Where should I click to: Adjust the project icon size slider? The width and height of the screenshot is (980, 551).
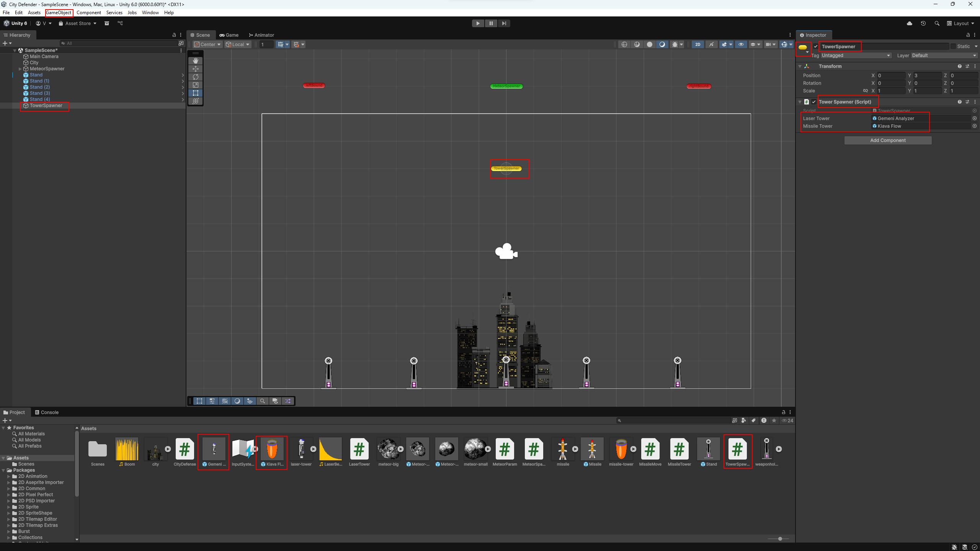coord(780,539)
